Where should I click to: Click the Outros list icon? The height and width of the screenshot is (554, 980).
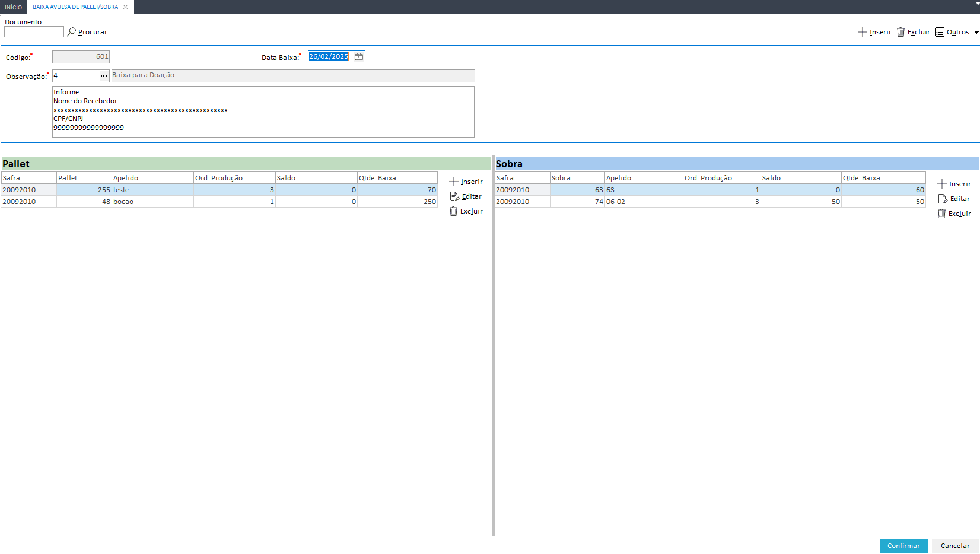coord(940,32)
